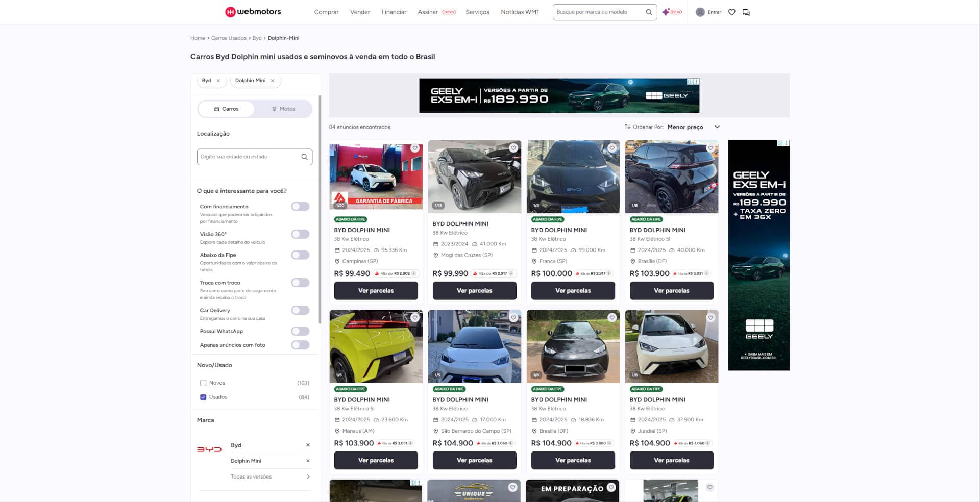This screenshot has width=980, height=502.
Task: Enable Apenas anúncios com foto toggle
Action: [x=300, y=345]
